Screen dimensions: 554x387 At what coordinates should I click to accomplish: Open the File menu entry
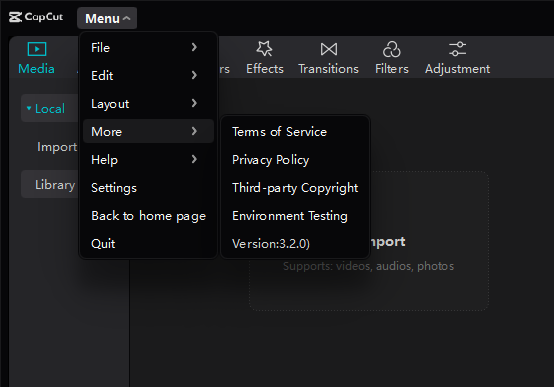(x=148, y=47)
